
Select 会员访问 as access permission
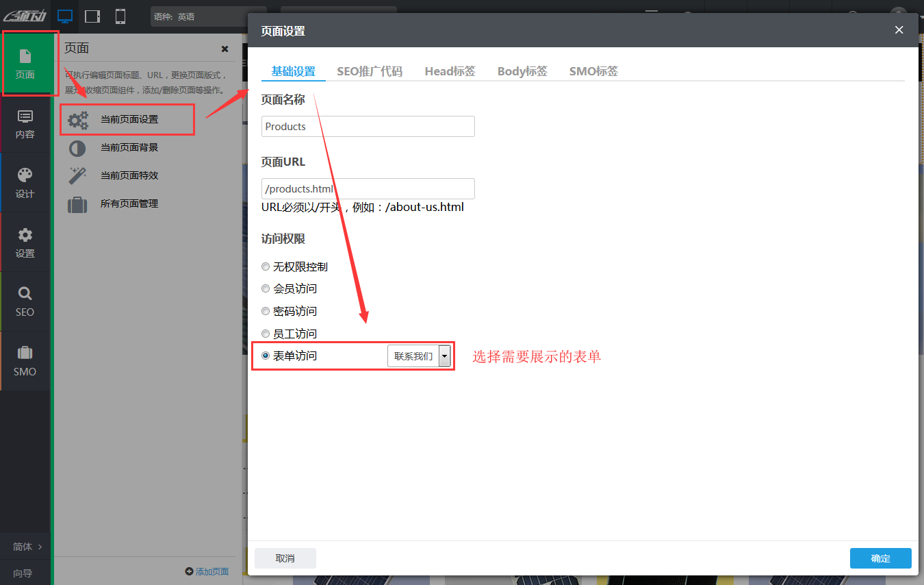coord(266,288)
